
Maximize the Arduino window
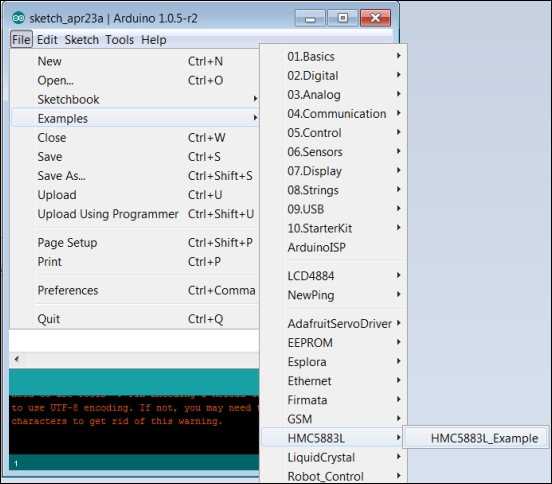[343, 18]
